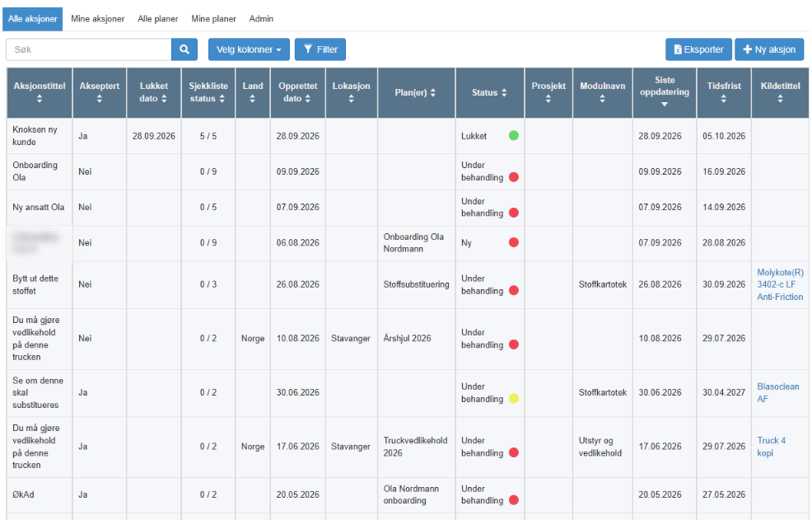
Task: Click the magnifier search button
Action: (x=184, y=49)
